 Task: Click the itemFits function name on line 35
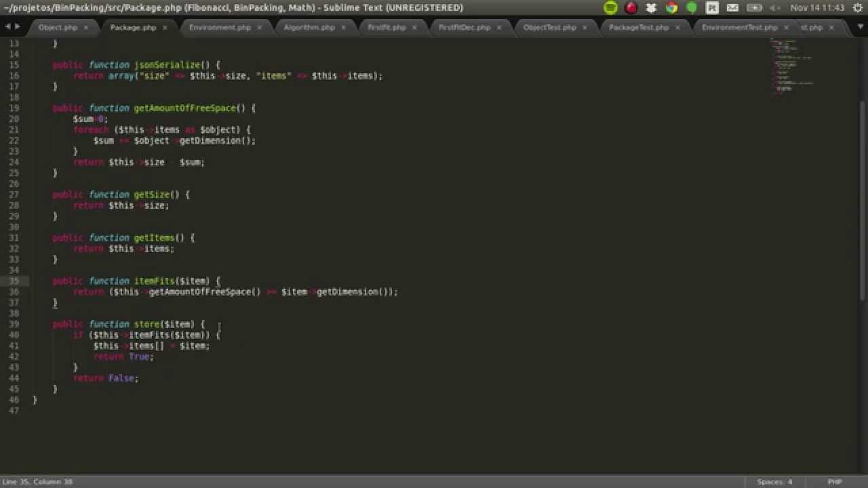pyautogui.click(x=154, y=281)
